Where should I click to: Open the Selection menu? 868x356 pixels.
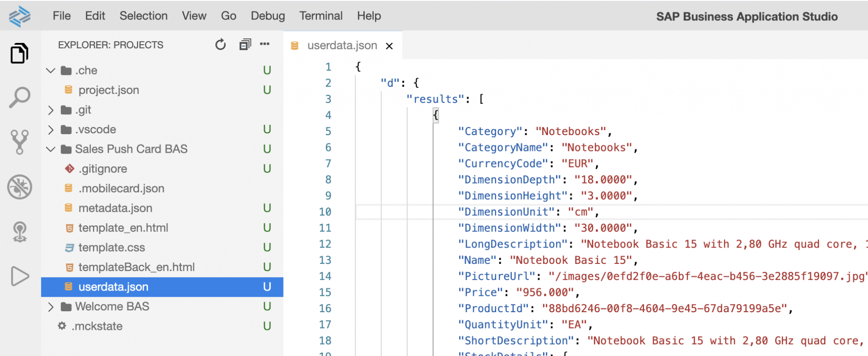point(144,16)
